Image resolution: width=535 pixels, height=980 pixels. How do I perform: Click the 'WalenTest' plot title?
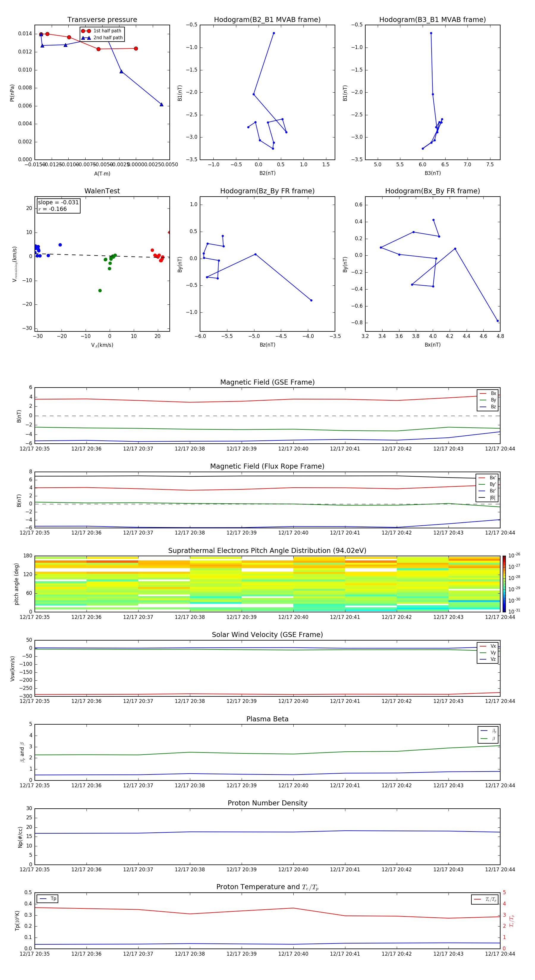click(102, 191)
